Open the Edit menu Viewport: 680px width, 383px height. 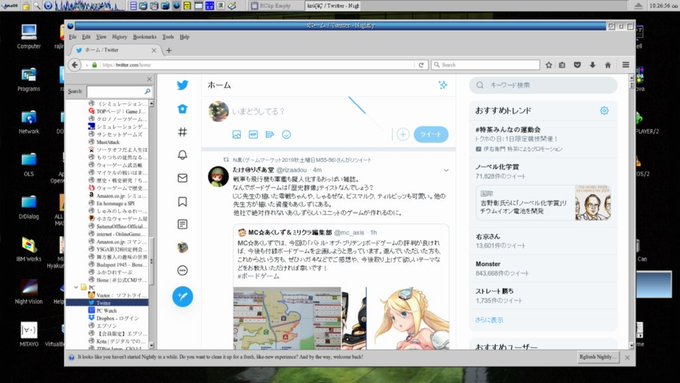(x=86, y=37)
